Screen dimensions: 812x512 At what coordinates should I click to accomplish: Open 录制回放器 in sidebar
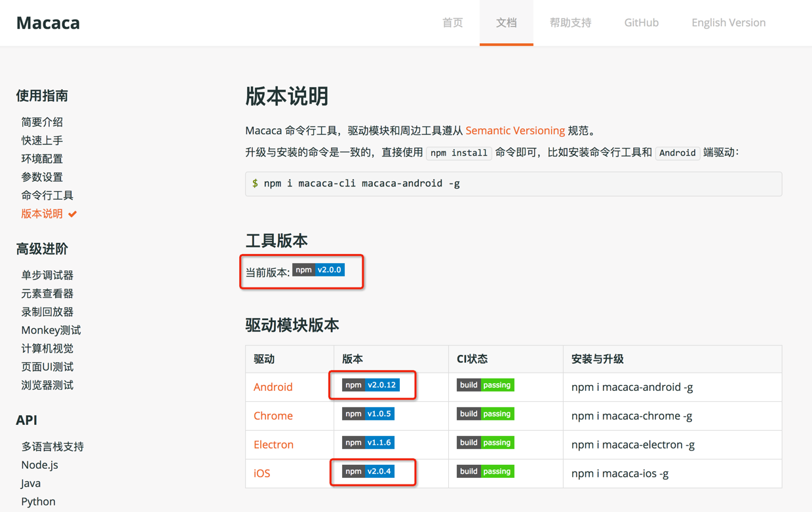coord(47,312)
